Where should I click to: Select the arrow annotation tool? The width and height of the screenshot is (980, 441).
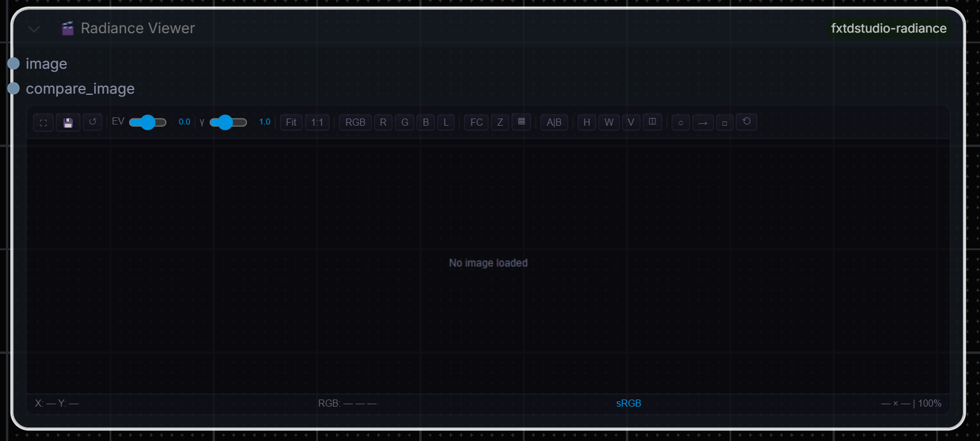(x=703, y=123)
